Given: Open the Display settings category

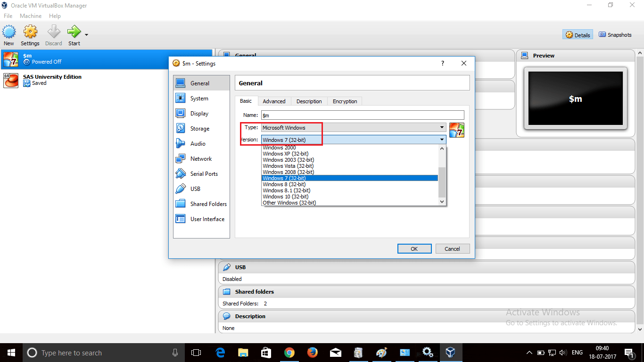Looking at the screenshot, I should tap(201, 114).
